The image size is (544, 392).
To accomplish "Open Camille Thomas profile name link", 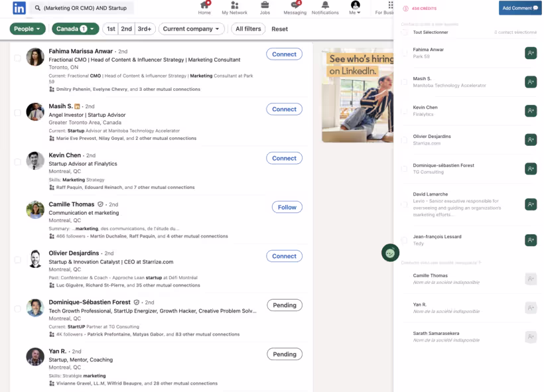I will tap(72, 204).
